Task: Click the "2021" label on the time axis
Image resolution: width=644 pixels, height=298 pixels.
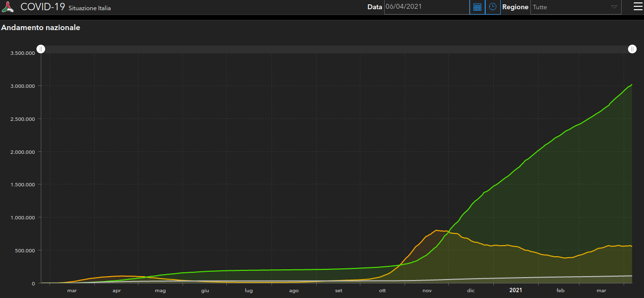Action: [515, 290]
